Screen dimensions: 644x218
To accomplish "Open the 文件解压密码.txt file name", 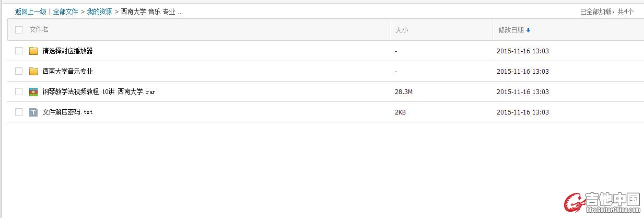I will pos(67,112).
